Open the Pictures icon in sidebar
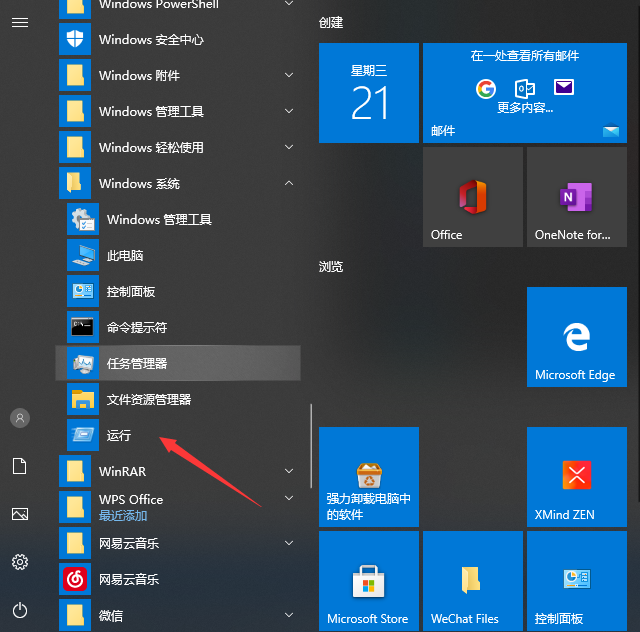The image size is (640, 632). pyautogui.click(x=20, y=514)
